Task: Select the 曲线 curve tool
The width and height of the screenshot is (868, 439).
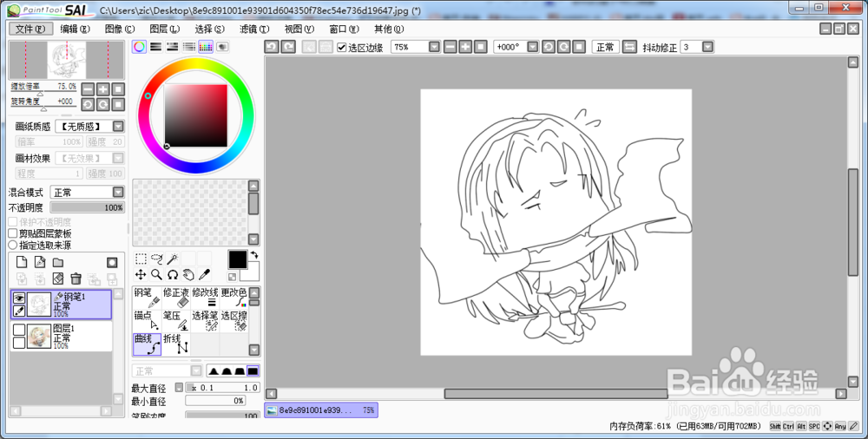Action: (147, 344)
